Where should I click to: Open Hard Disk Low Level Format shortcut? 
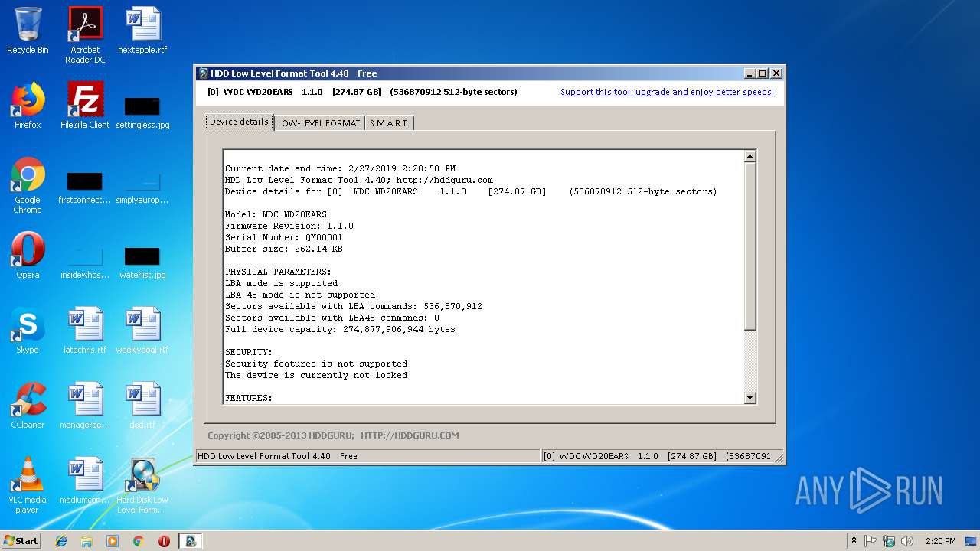[142, 485]
